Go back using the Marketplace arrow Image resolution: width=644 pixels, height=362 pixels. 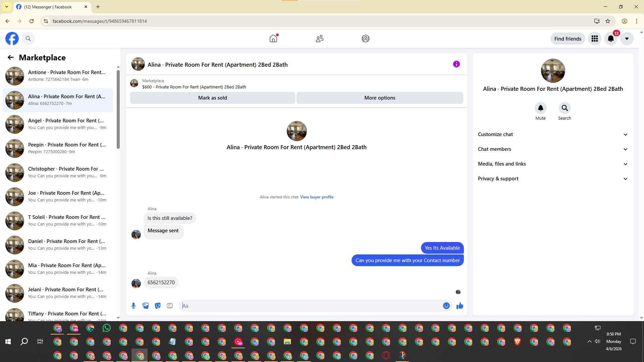(11, 57)
